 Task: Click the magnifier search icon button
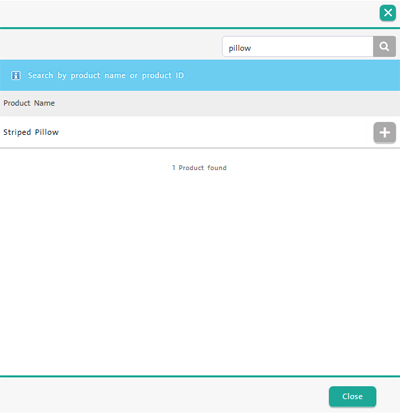pos(384,47)
